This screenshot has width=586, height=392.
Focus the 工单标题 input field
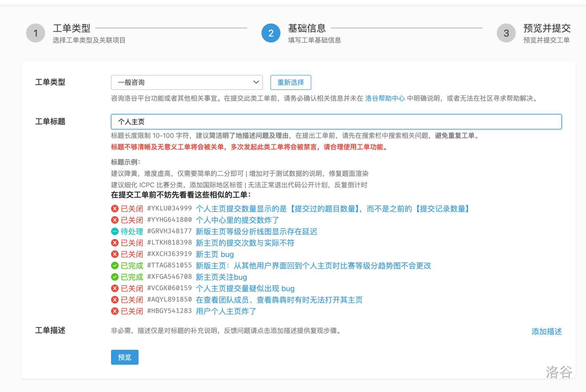336,122
